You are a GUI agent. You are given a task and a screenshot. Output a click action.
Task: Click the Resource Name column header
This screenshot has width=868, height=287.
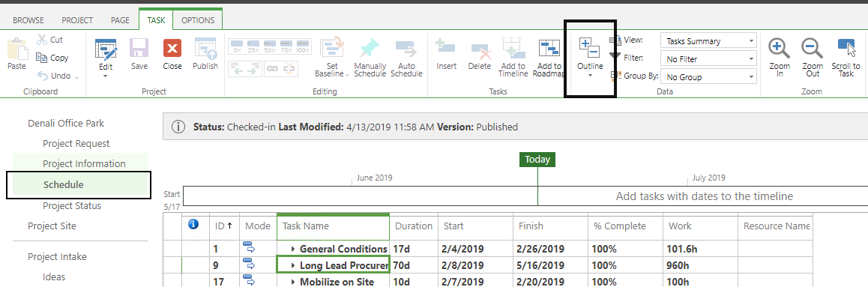click(776, 226)
